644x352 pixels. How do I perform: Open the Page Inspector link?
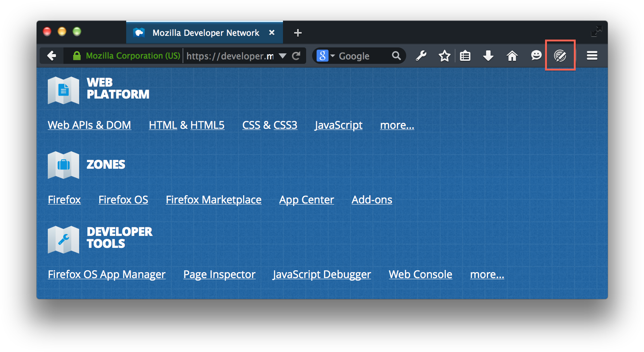220,274
